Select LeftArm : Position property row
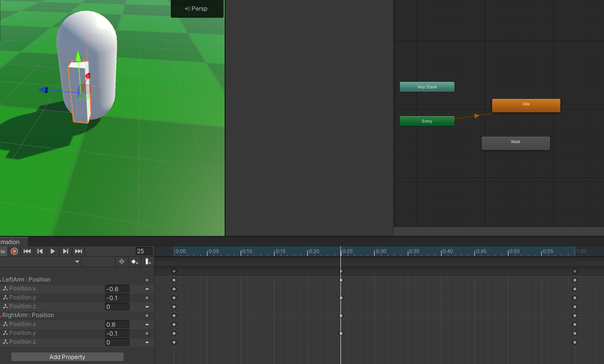This screenshot has height=364, width=604. pyautogui.click(x=26, y=279)
